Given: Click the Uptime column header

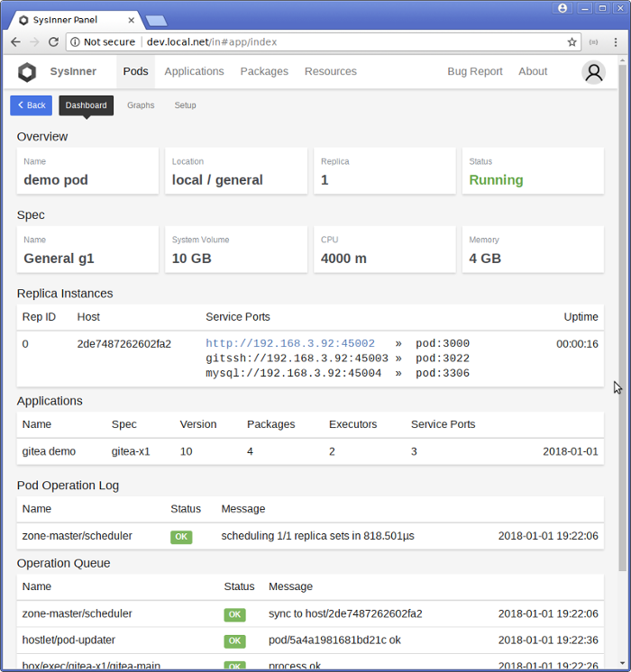Looking at the screenshot, I should tap(581, 317).
